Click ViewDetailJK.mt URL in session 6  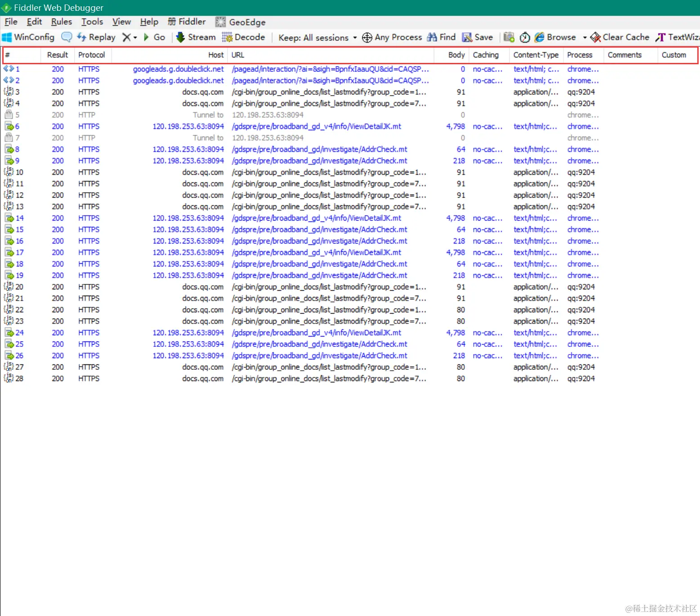pos(317,126)
